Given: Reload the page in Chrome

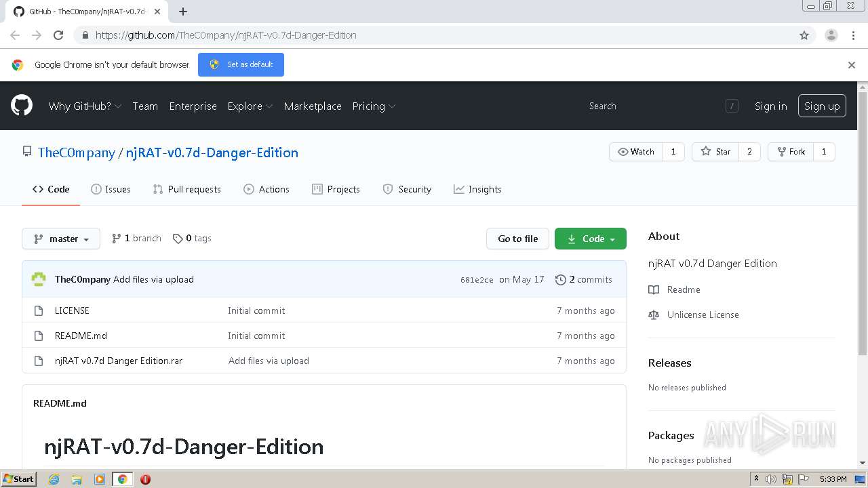Looking at the screenshot, I should point(58,35).
